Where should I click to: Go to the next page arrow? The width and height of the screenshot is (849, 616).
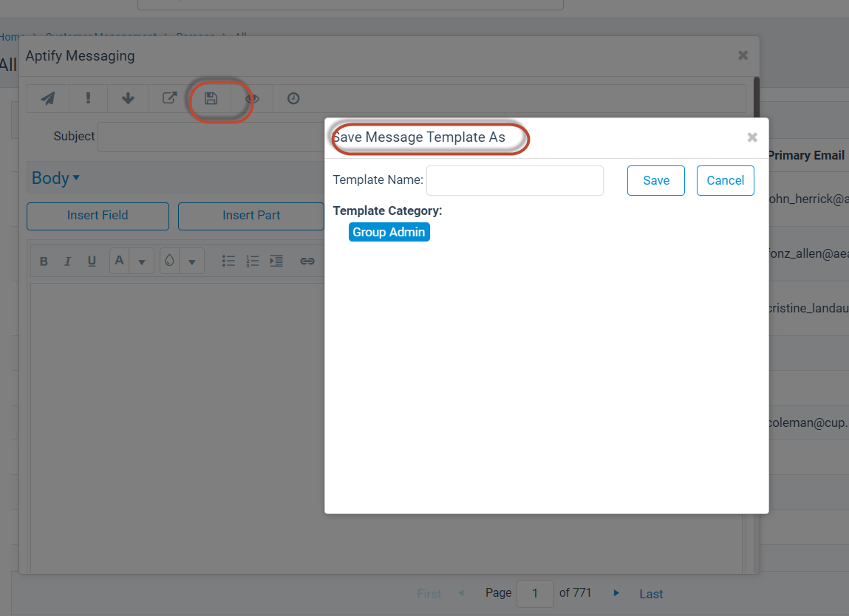click(x=616, y=593)
